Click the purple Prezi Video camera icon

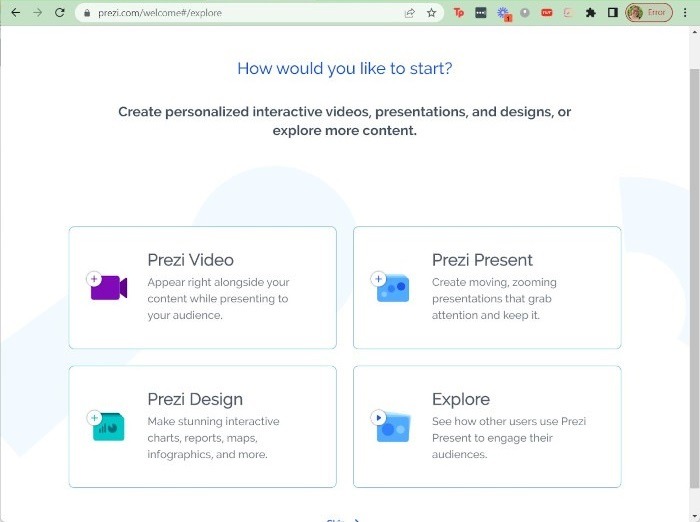(107, 286)
